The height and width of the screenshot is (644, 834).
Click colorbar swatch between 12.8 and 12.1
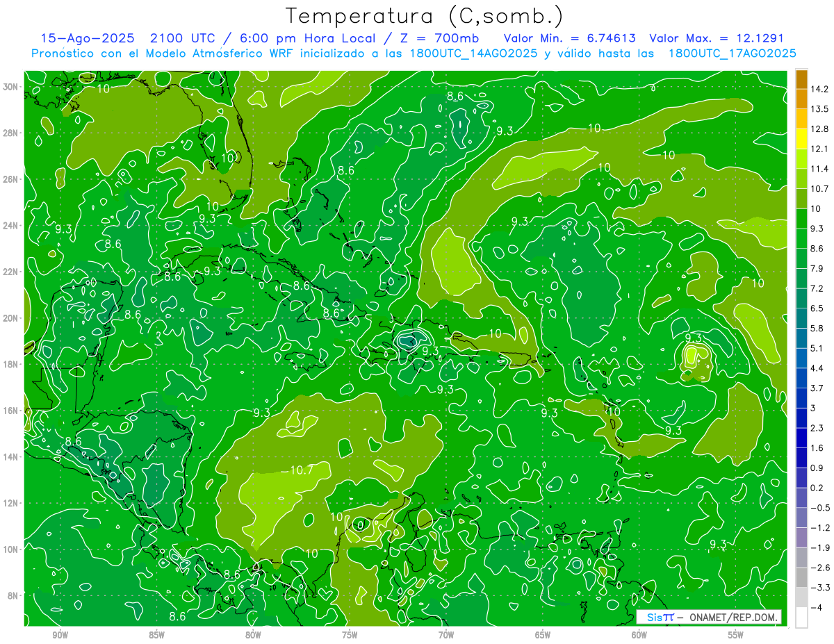[801, 139]
